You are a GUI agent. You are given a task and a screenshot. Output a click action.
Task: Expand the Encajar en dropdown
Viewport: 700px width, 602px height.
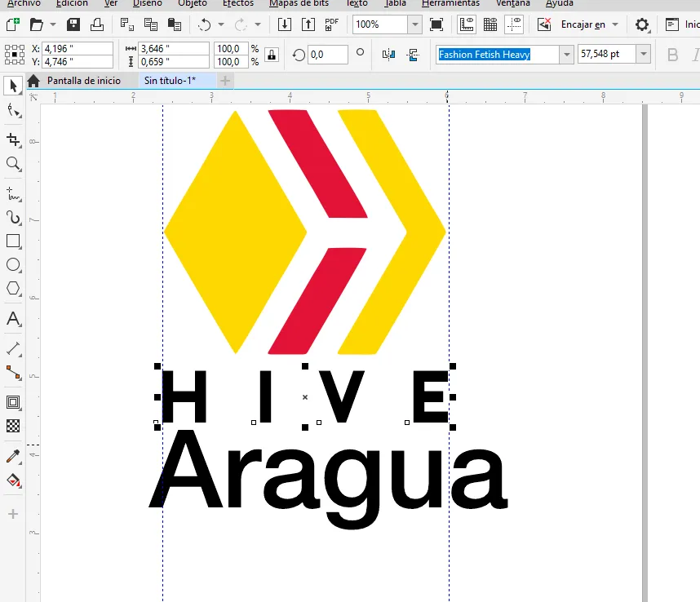pos(615,24)
